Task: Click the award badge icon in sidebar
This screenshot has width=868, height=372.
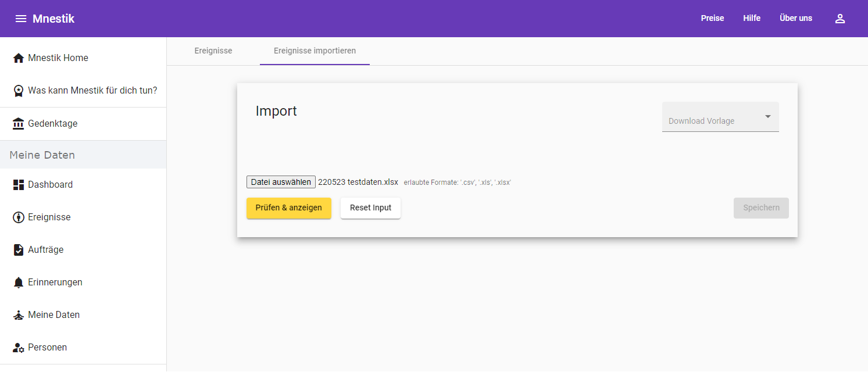Action: point(19,91)
